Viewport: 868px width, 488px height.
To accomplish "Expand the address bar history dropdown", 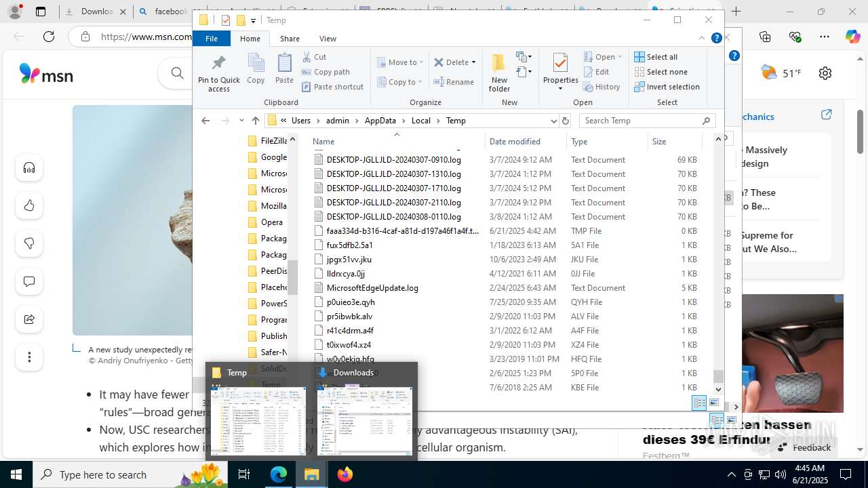I will tap(553, 121).
